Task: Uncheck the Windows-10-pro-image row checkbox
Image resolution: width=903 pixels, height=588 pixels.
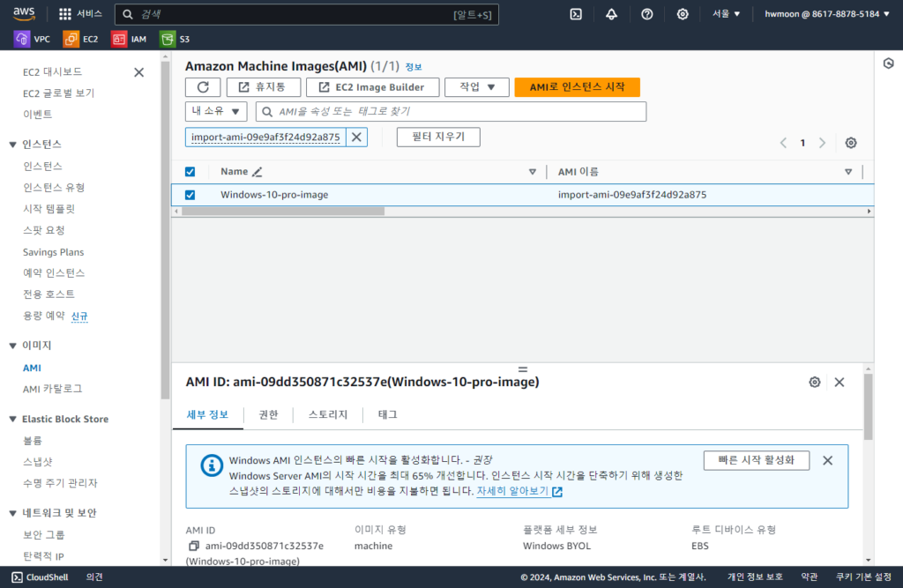Action: tap(190, 195)
